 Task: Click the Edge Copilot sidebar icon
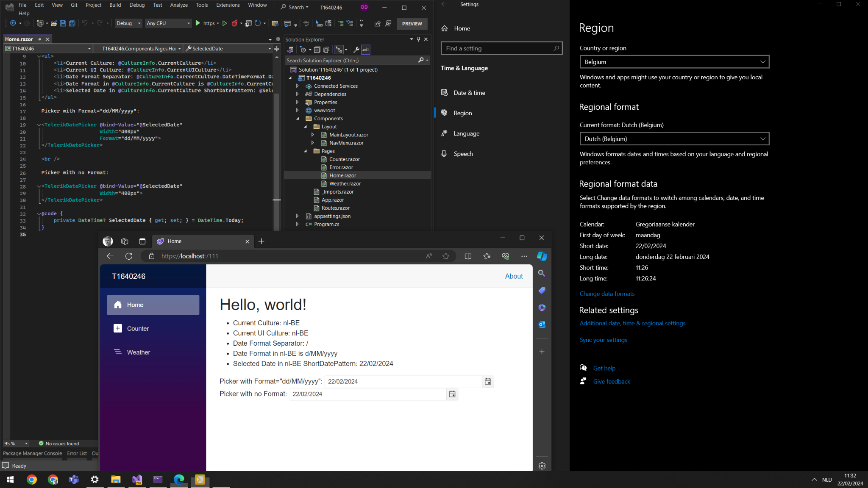point(542,256)
